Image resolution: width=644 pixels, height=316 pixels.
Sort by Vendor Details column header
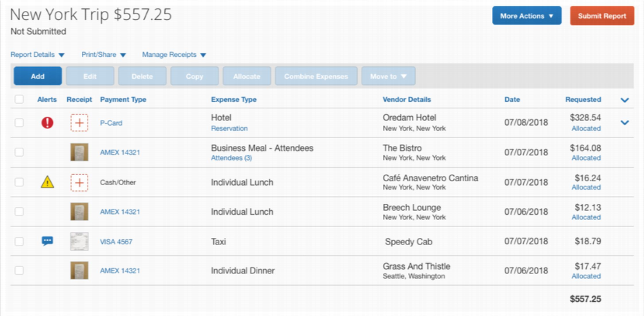(x=407, y=99)
